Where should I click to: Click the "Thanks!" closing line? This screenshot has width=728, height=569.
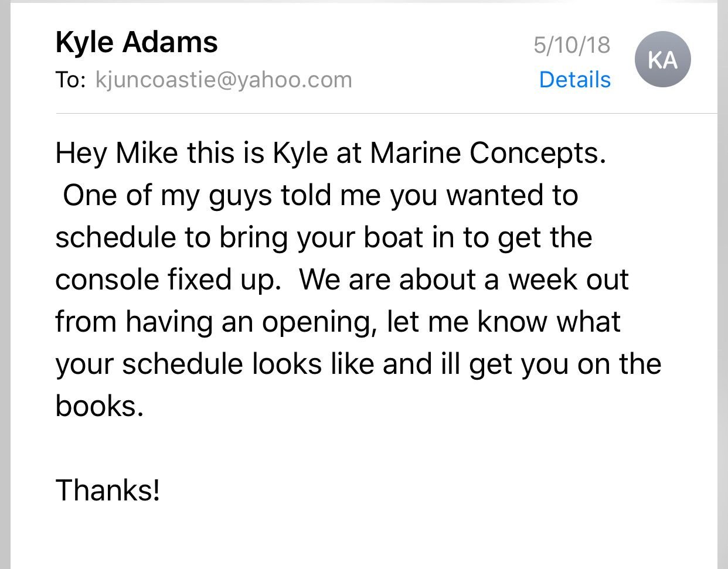tap(108, 490)
